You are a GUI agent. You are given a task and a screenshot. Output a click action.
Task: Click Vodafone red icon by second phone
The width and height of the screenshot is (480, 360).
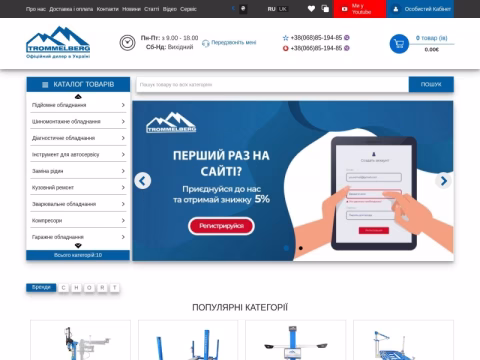tap(285, 48)
